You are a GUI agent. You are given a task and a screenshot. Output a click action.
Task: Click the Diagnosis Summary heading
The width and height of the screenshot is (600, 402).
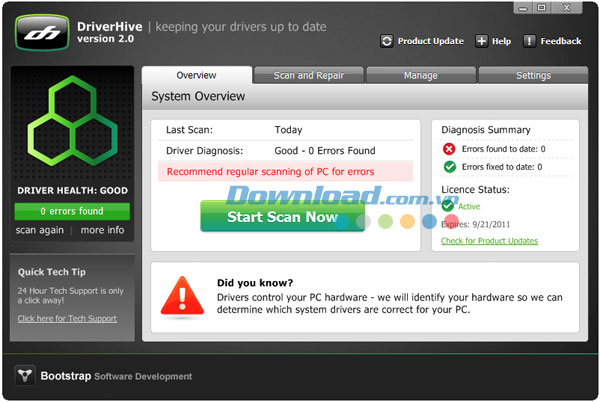click(486, 130)
